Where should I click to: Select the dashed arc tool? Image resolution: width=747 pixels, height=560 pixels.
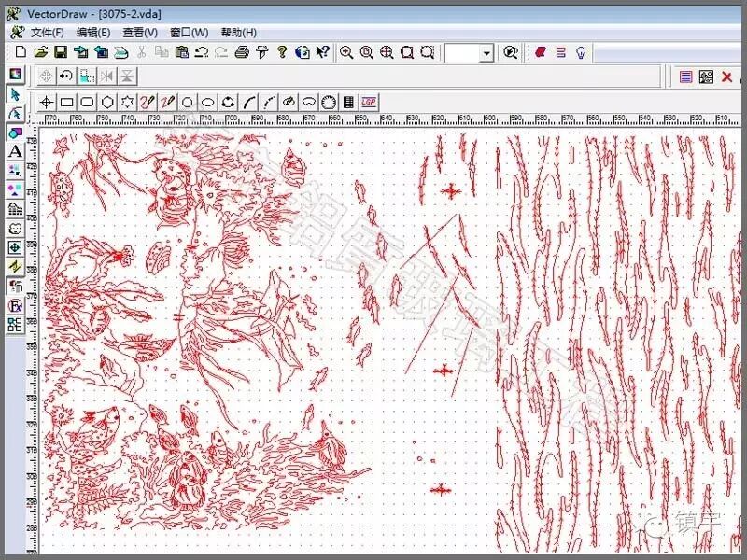(x=269, y=102)
